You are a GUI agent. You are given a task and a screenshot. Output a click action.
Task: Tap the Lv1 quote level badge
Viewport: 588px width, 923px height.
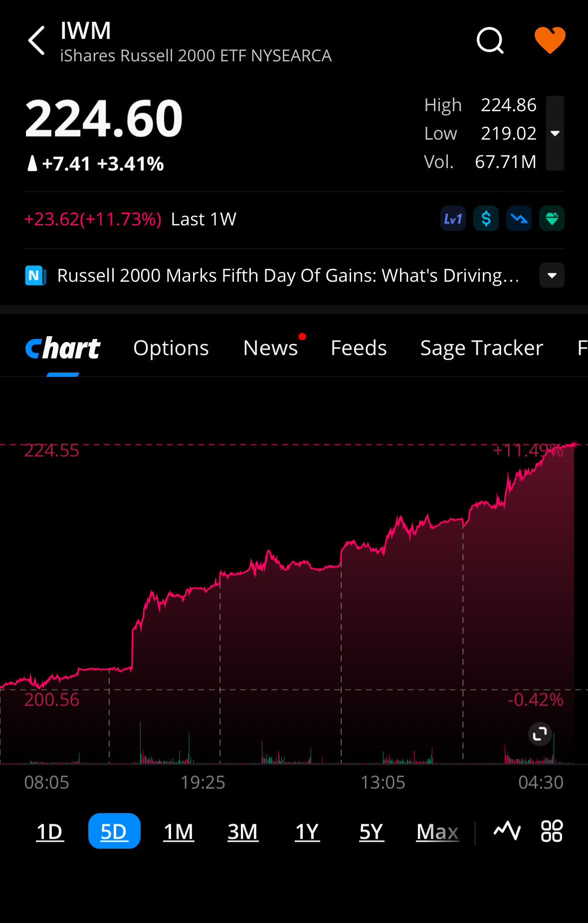453,218
